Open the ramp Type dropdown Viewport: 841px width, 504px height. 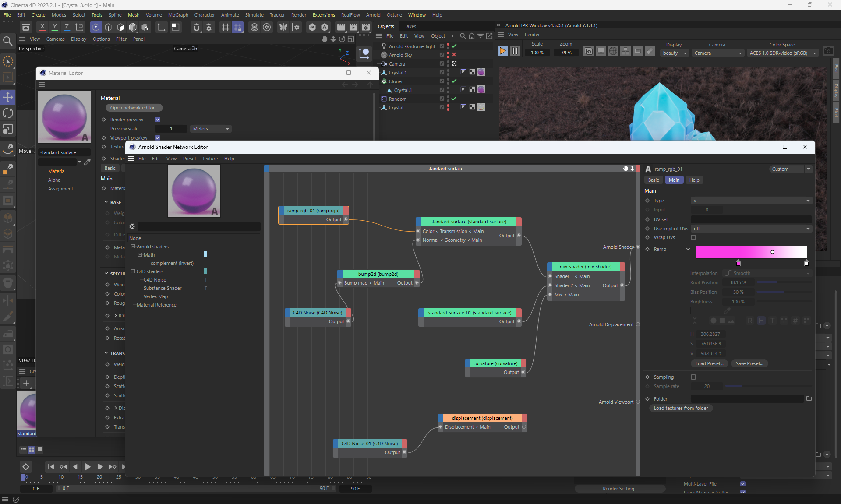pyautogui.click(x=751, y=201)
